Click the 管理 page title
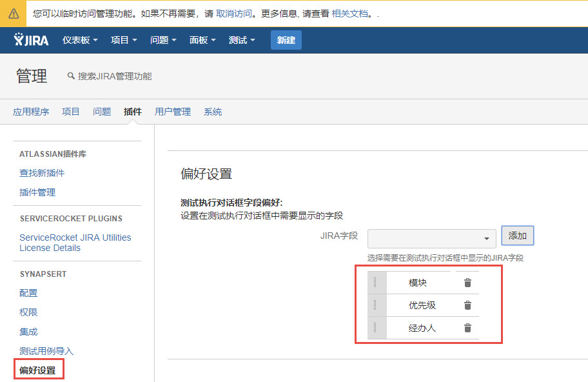Viewport: 588px width, 382px height. point(32,75)
